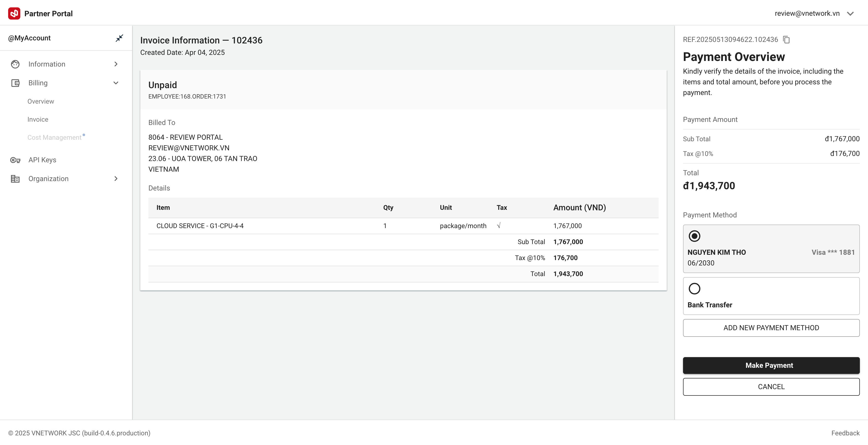
Task: Click the Partner Portal title
Action: tap(49, 13)
